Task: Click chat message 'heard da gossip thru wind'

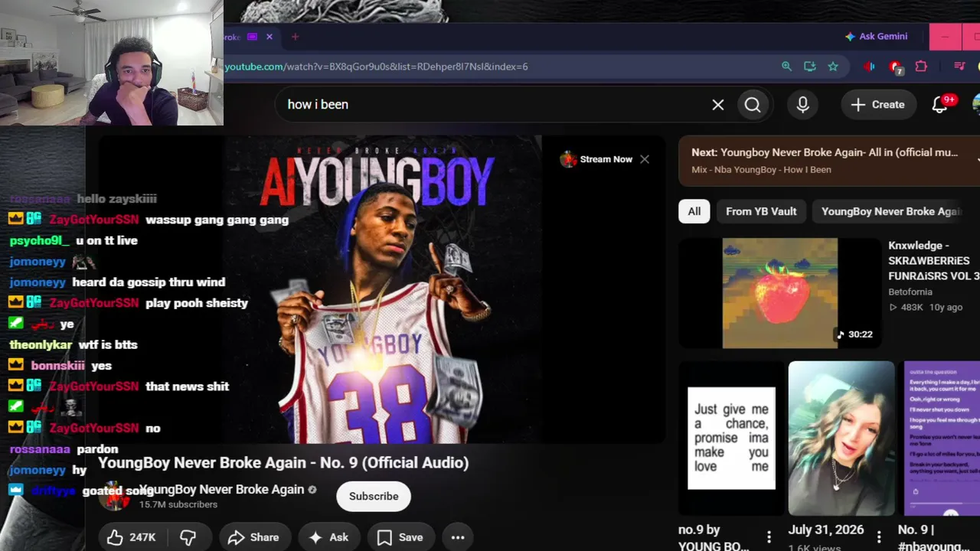Action: pos(149,282)
